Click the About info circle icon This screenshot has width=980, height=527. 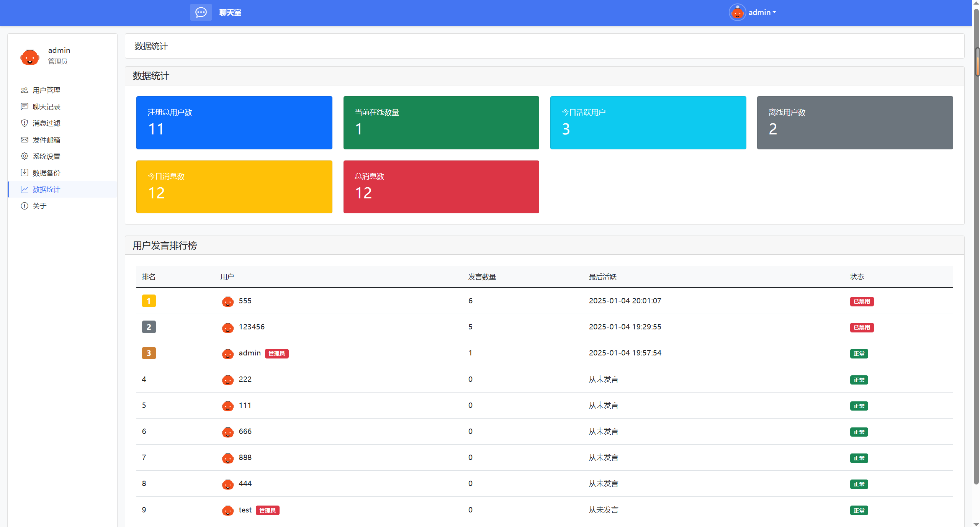pos(25,206)
